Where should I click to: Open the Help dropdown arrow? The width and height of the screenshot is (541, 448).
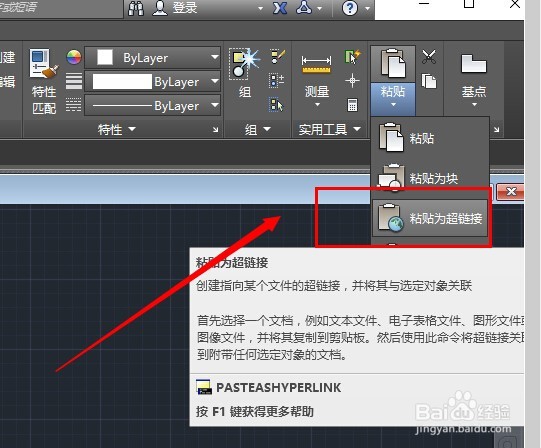[368, 8]
